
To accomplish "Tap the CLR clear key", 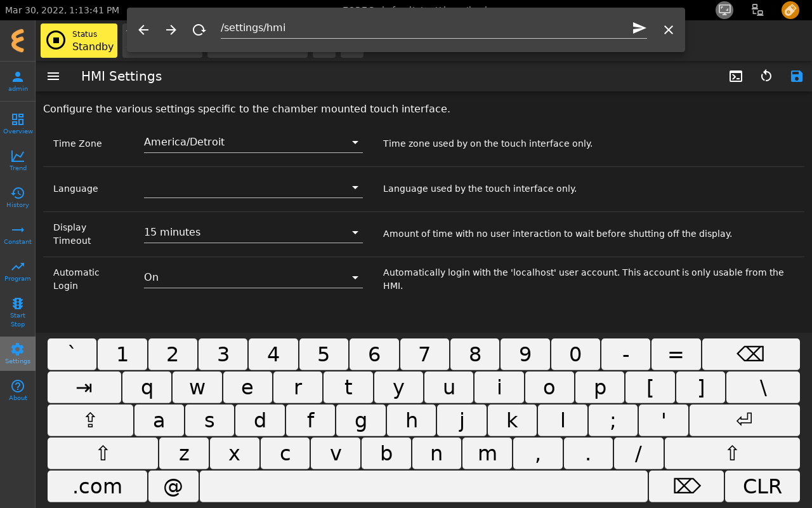I will click(763, 486).
